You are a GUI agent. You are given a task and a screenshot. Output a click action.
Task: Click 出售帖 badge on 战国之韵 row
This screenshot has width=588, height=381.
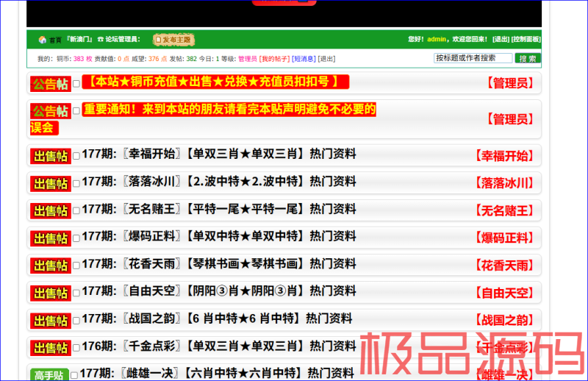(51, 321)
